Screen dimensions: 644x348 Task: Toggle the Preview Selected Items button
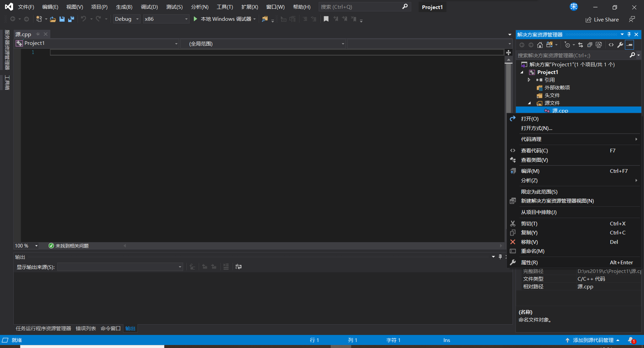(630, 45)
